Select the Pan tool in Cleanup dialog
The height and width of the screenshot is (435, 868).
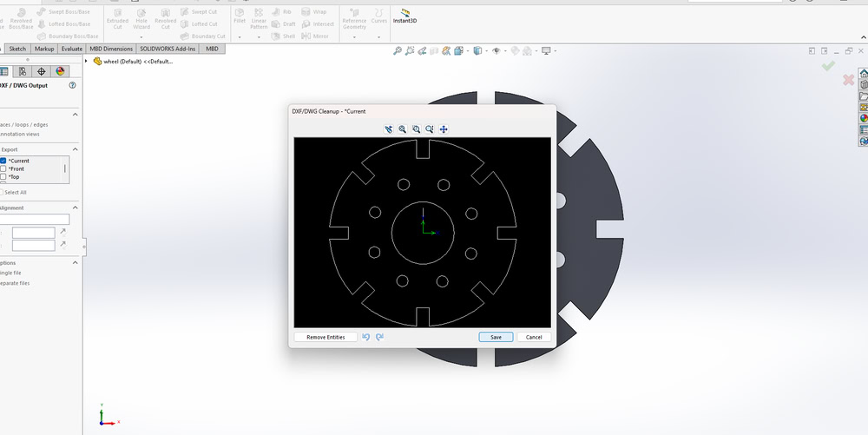pyautogui.click(x=444, y=129)
